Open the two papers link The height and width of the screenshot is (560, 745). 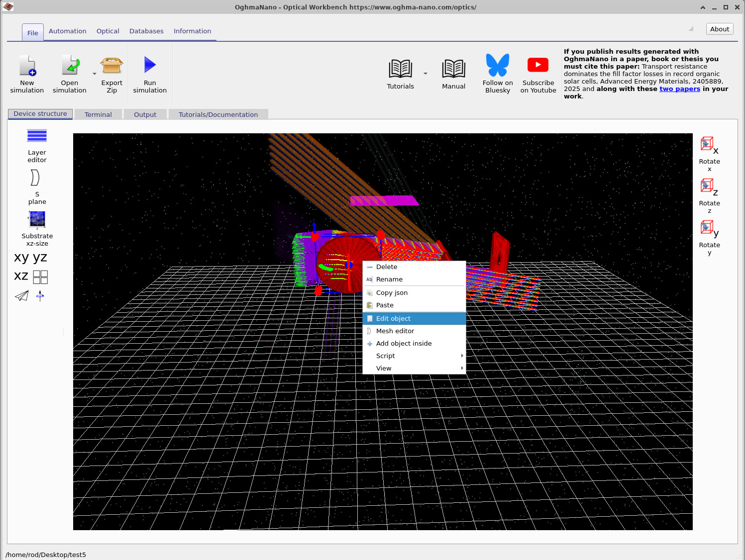point(680,89)
